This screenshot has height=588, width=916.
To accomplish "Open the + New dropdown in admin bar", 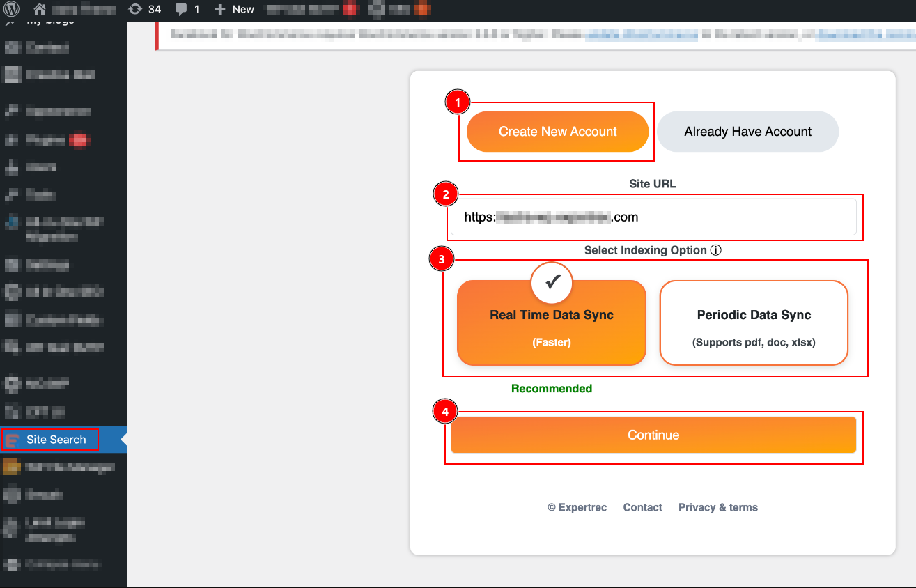I will 234,10.
